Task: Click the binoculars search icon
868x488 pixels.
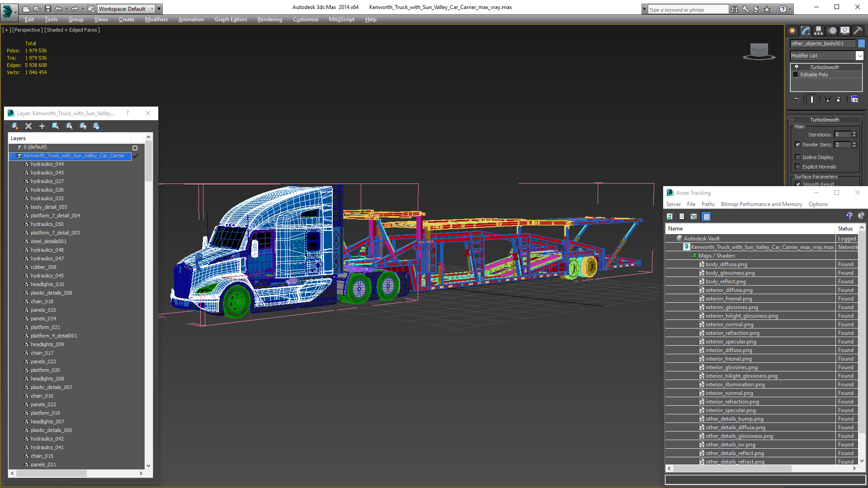Action: click(735, 9)
